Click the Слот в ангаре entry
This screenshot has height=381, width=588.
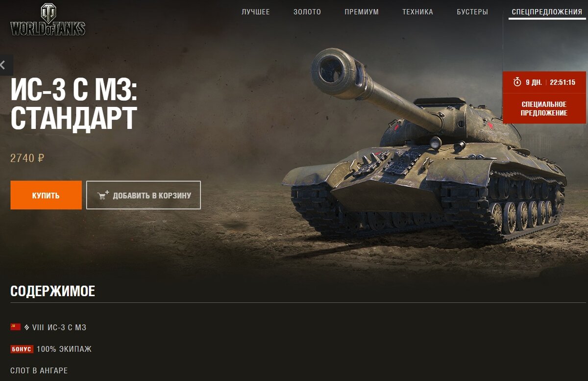(39, 370)
